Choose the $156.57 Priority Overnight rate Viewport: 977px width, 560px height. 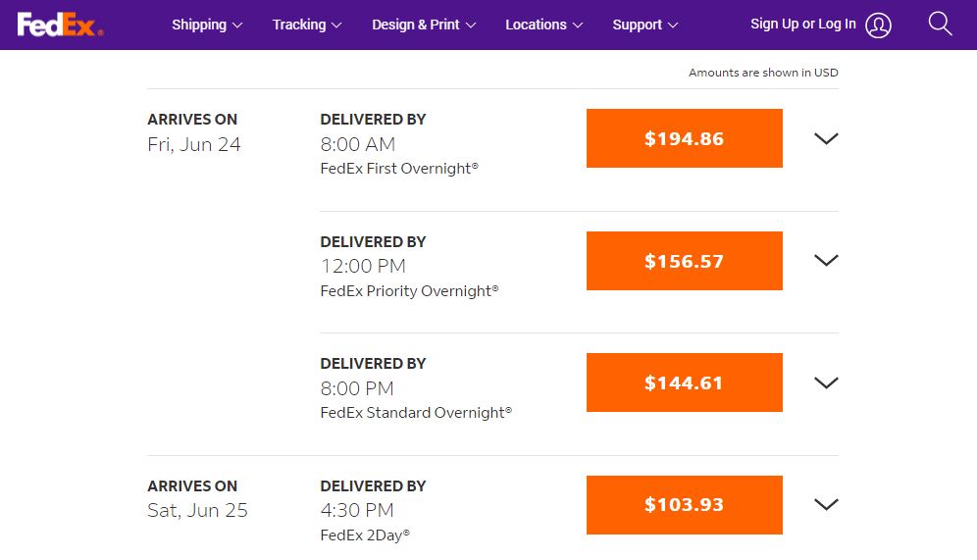684,261
